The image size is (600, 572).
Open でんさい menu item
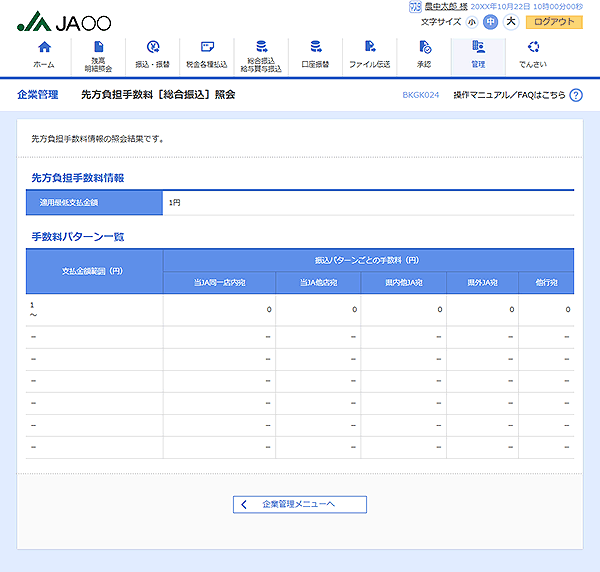(533, 47)
